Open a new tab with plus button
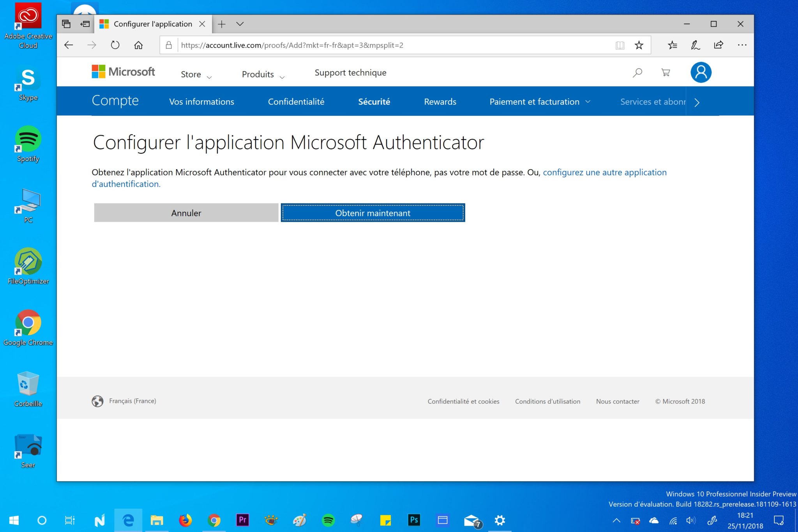The image size is (798, 532). (222, 24)
